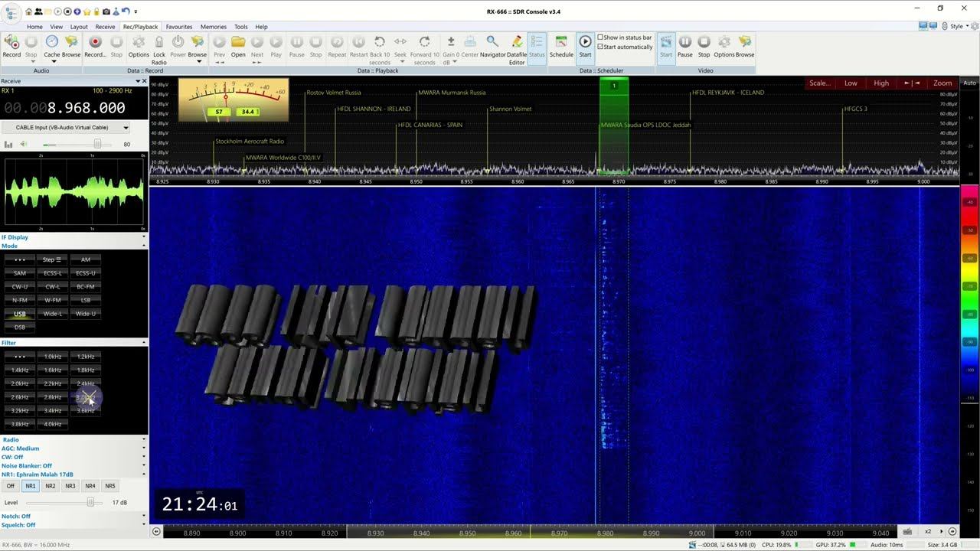Image resolution: width=980 pixels, height=551 pixels.
Task: Select NR2 noise reduction mode
Action: click(x=50, y=486)
